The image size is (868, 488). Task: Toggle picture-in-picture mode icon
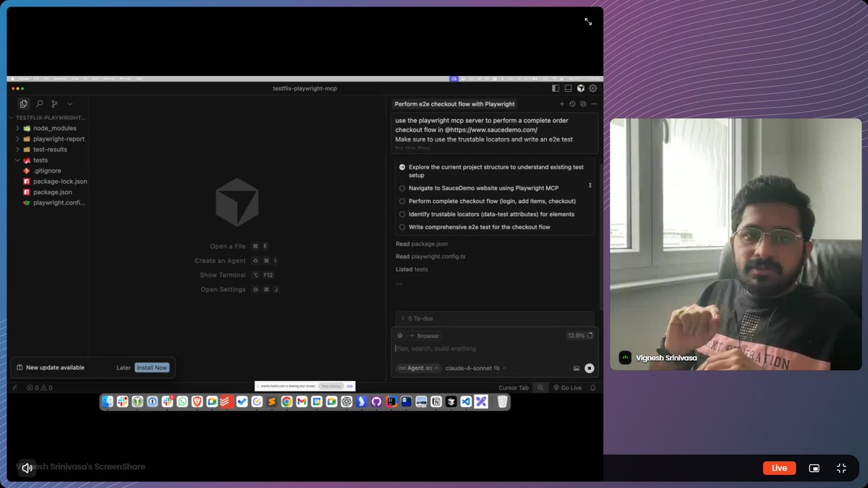coord(814,468)
